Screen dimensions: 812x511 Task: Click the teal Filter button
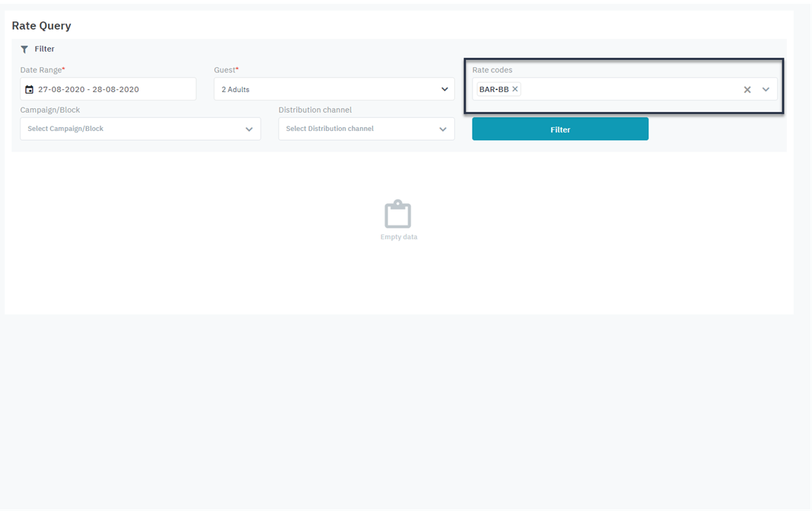(560, 129)
